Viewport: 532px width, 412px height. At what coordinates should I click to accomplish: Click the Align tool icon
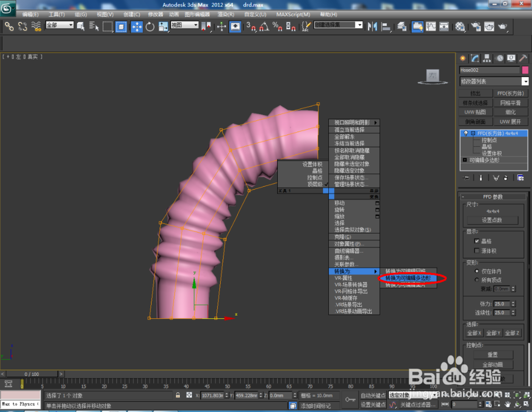tap(386, 27)
